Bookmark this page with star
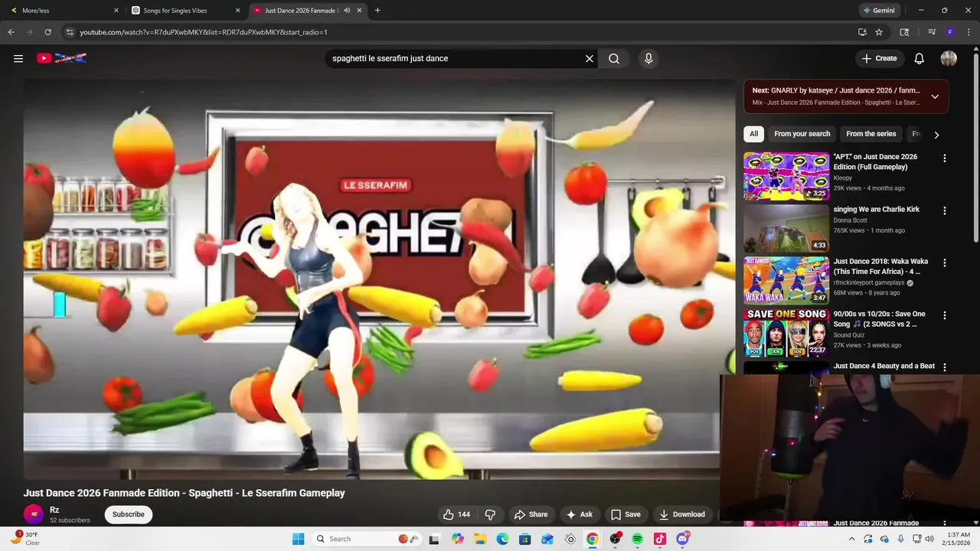Image resolution: width=980 pixels, height=551 pixels. 879,32
